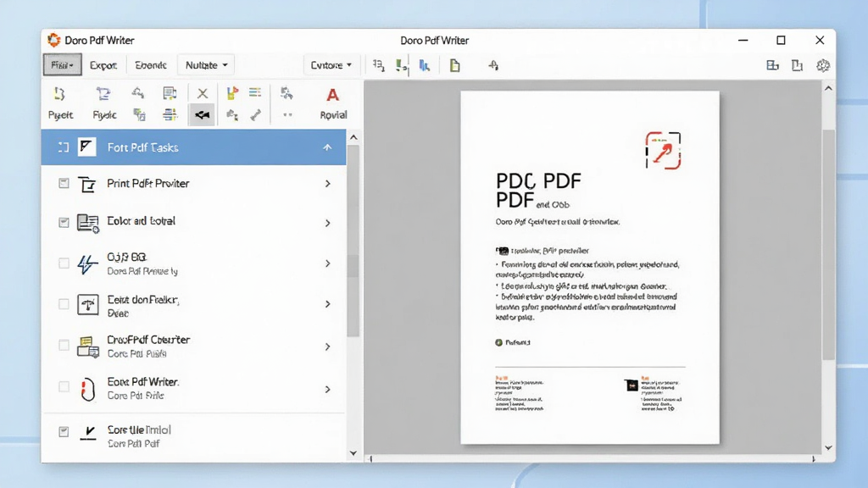
Task: Maximize the Doro Pdf Writer window
Action: (781, 40)
